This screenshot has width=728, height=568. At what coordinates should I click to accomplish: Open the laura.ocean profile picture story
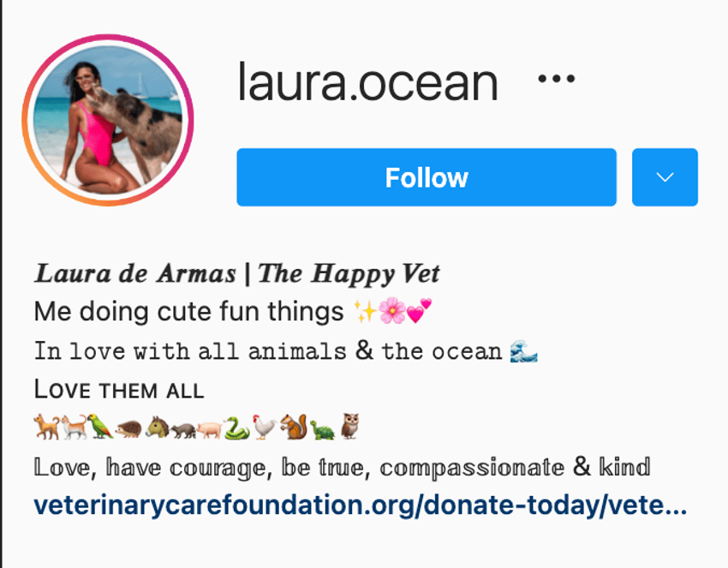coord(108,120)
